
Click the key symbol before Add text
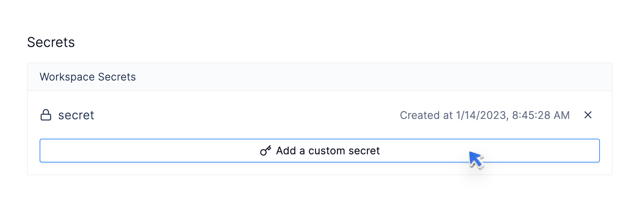[266, 151]
